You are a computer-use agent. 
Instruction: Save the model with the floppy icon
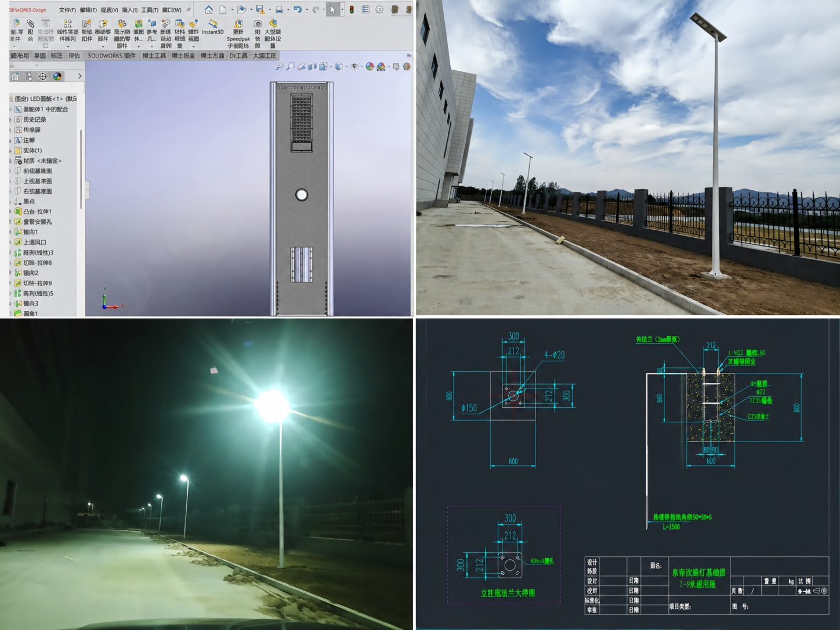pyautogui.click(x=260, y=9)
